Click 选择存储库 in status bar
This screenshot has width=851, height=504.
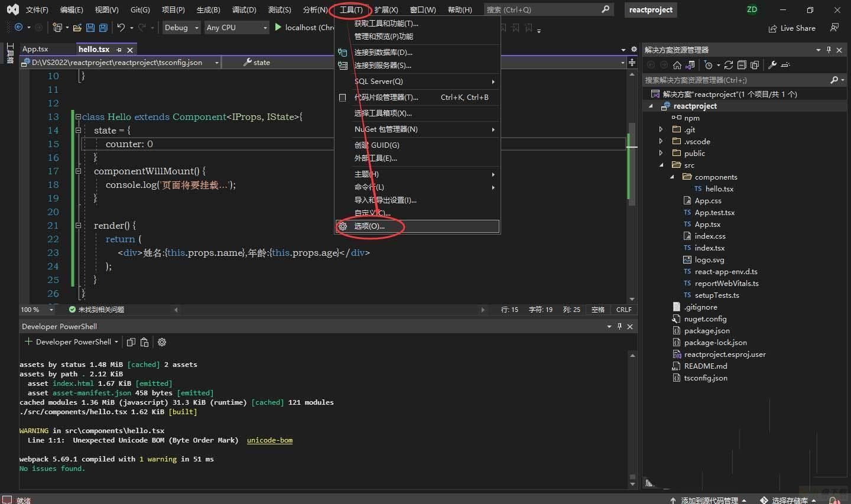pyautogui.click(x=789, y=500)
